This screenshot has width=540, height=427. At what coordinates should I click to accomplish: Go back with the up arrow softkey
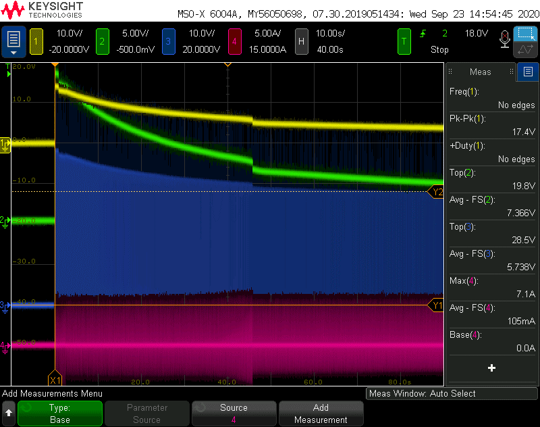click(9, 413)
